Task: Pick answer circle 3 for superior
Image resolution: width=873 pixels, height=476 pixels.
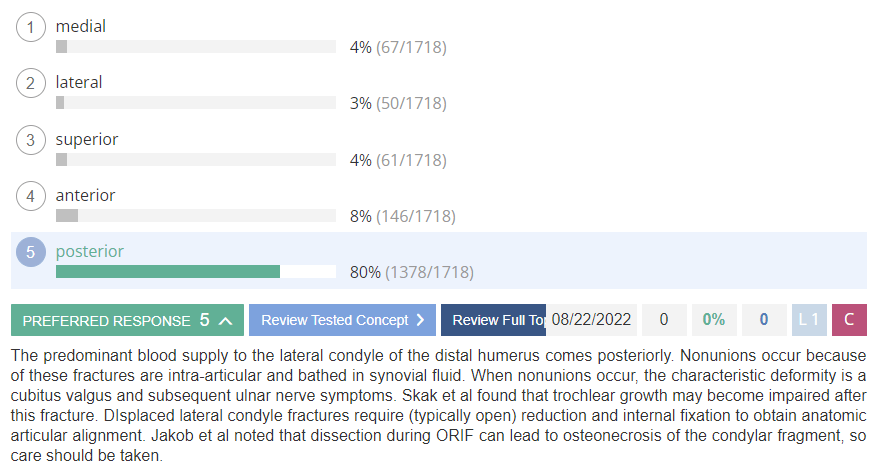Action: (x=31, y=140)
